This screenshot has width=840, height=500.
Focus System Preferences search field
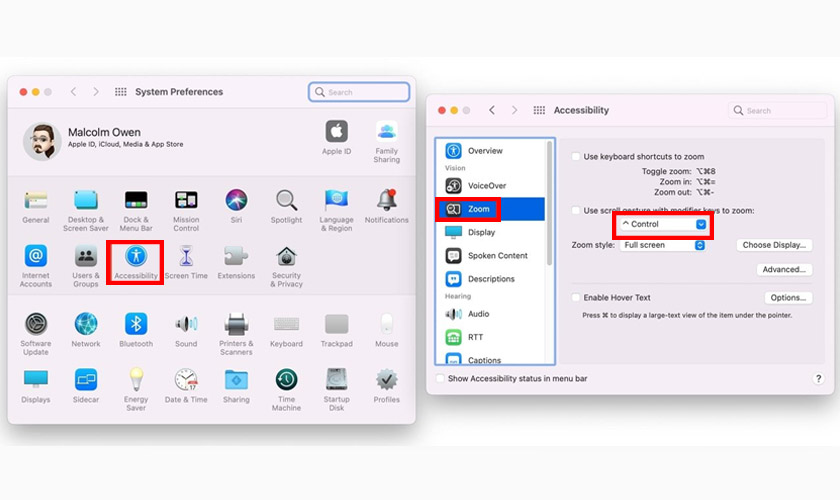click(359, 92)
